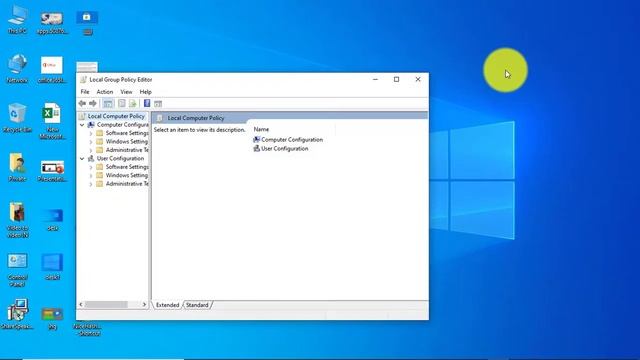The width and height of the screenshot is (640, 360).
Task: Switch to the Standard tab
Action: [x=197, y=305]
